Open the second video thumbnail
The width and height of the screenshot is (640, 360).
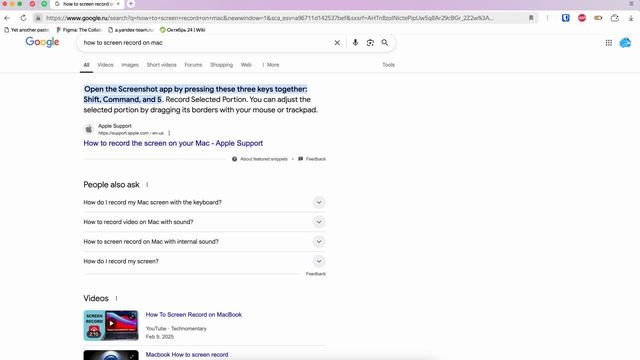[x=111, y=355]
